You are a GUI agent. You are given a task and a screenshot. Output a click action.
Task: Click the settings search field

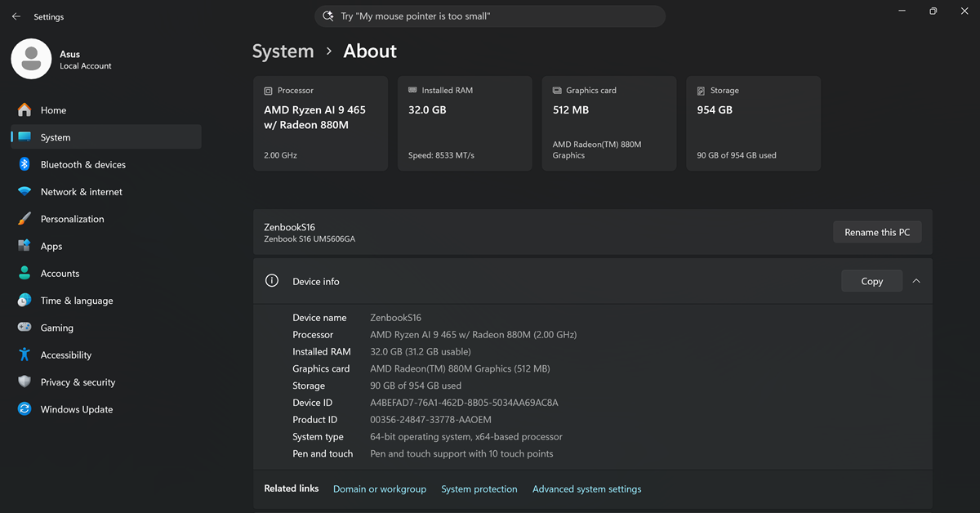490,16
